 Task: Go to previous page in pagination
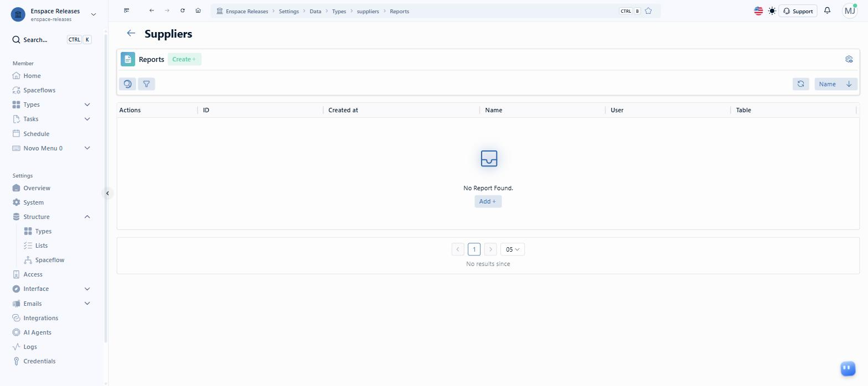[x=458, y=249]
